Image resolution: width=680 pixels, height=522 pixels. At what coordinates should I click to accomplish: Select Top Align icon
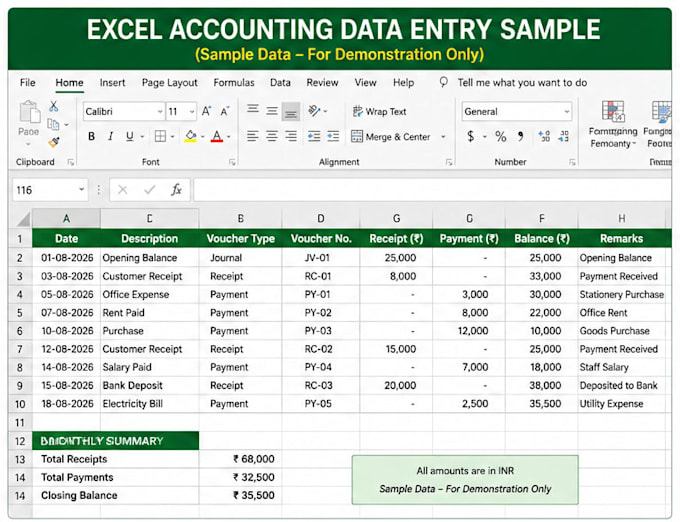[253, 109]
